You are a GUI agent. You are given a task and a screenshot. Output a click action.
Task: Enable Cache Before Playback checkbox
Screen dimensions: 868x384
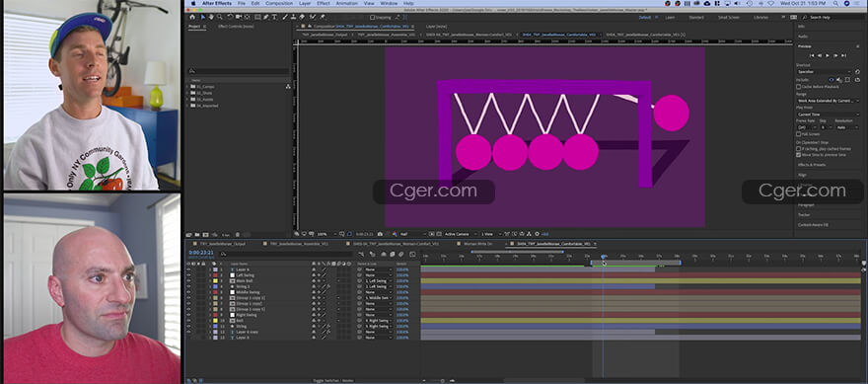(x=798, y=87)
